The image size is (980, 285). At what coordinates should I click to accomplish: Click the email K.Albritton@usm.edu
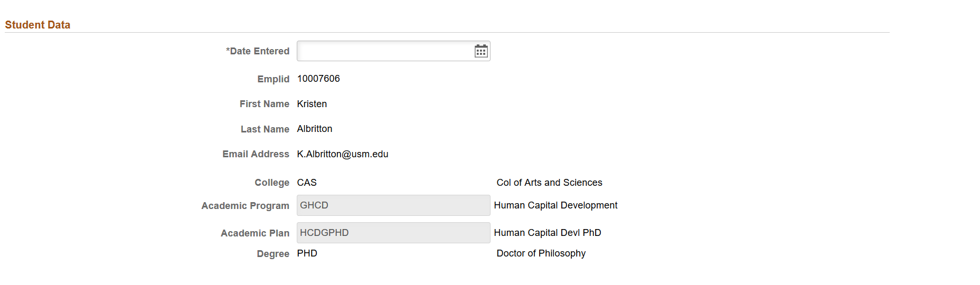pos(343,154)
